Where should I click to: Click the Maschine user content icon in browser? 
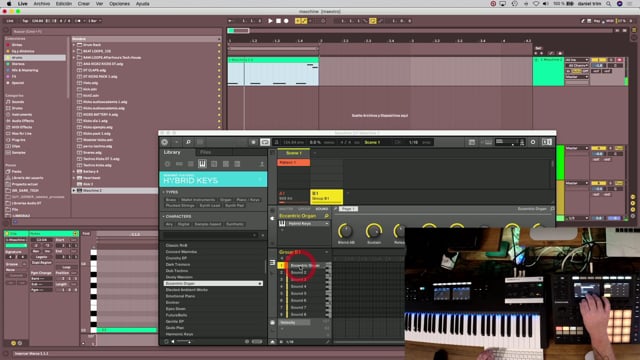[262, 164]
